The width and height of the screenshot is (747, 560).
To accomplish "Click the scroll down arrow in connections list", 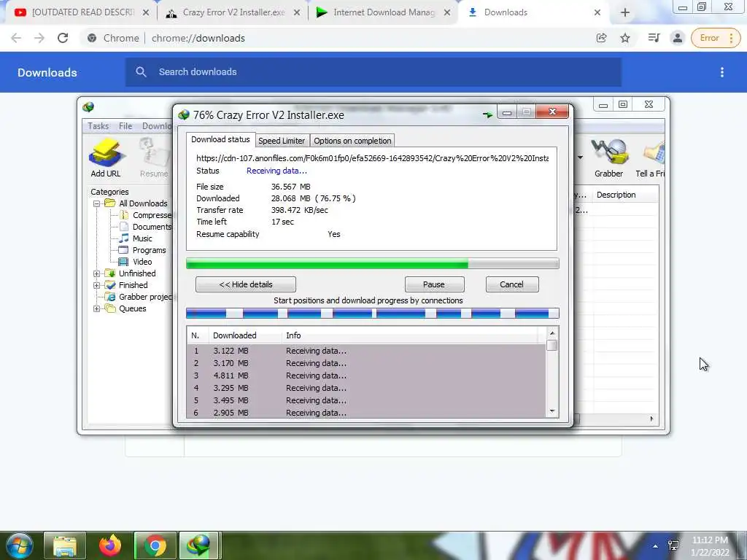I will coord(552,411).
